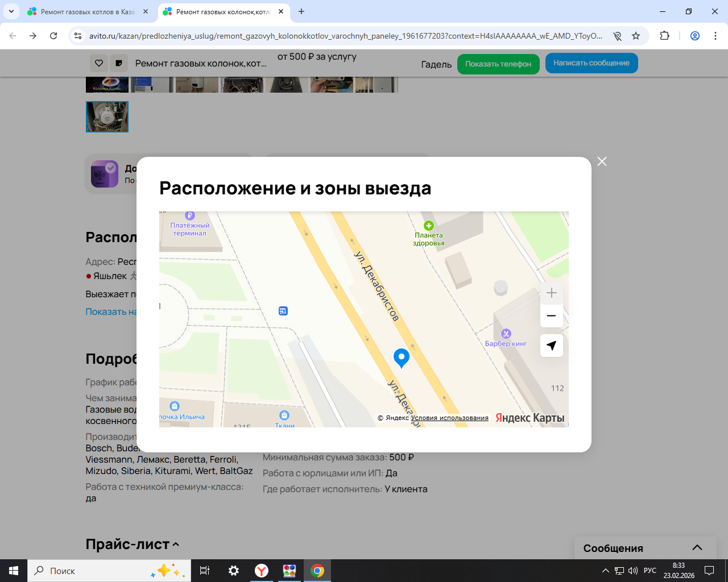Click the map geolocation arrow button
Image resolution: width=728 pixels, height=582 pixels.
pos(551,346)
